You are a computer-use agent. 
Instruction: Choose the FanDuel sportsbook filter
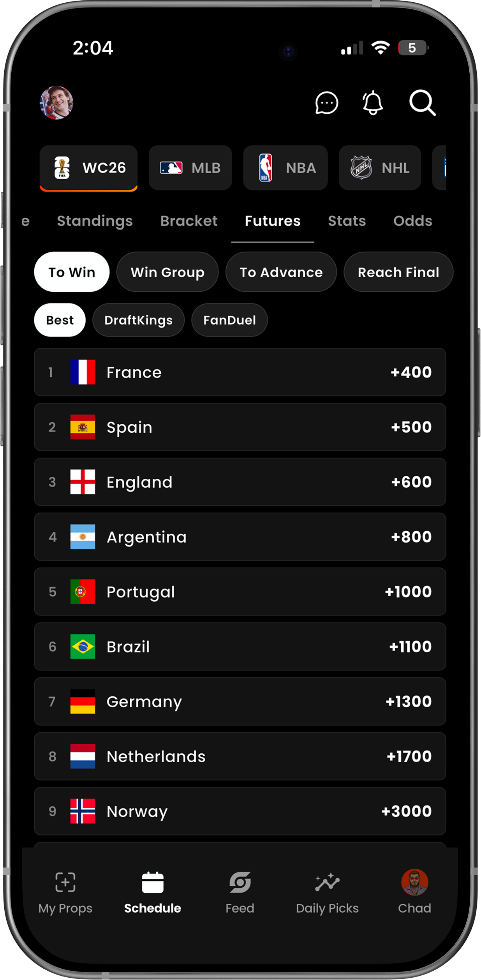(x=229, y=320)
